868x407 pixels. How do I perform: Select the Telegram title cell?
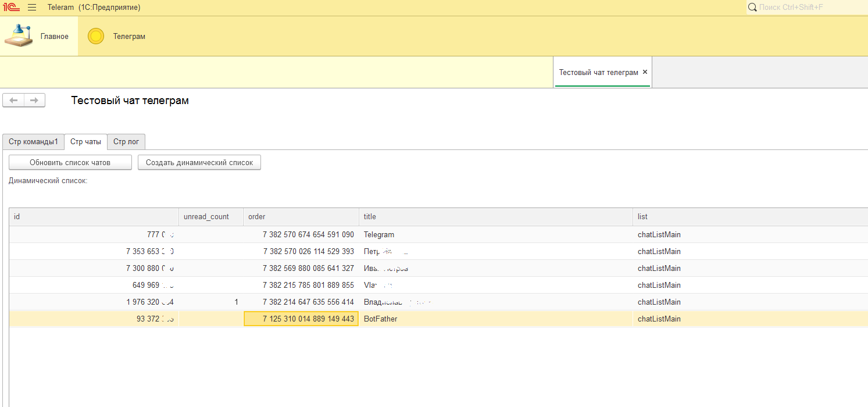(495, 234)
